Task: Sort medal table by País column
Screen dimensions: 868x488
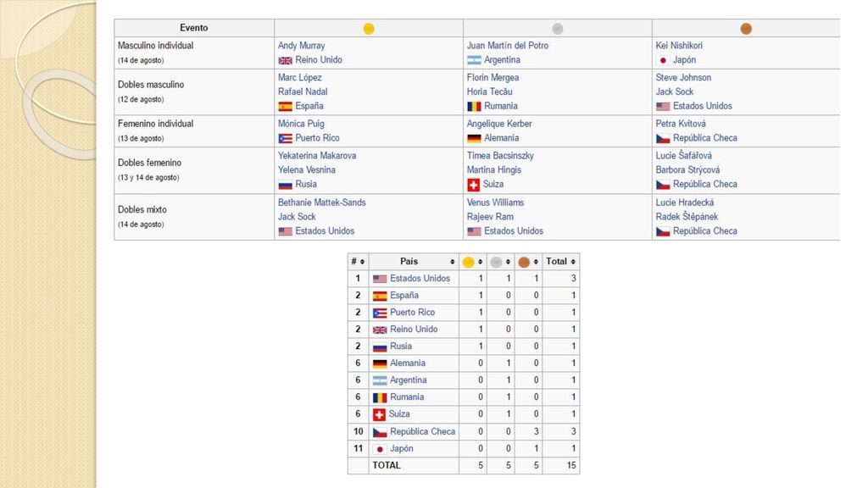Action: pyautogui.click(x=414, y=262)
